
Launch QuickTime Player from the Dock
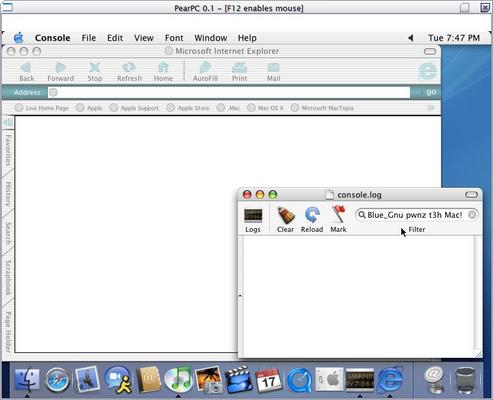[x=299, y=380]
